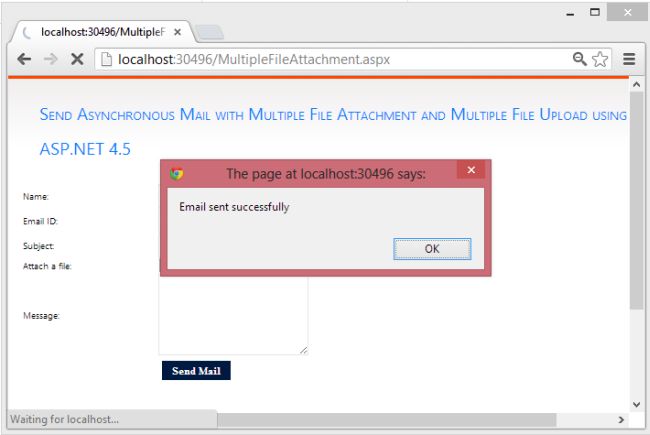The image size is (650, 435).
Task: Close the alert dialog with X
Action: click(471, 170)
